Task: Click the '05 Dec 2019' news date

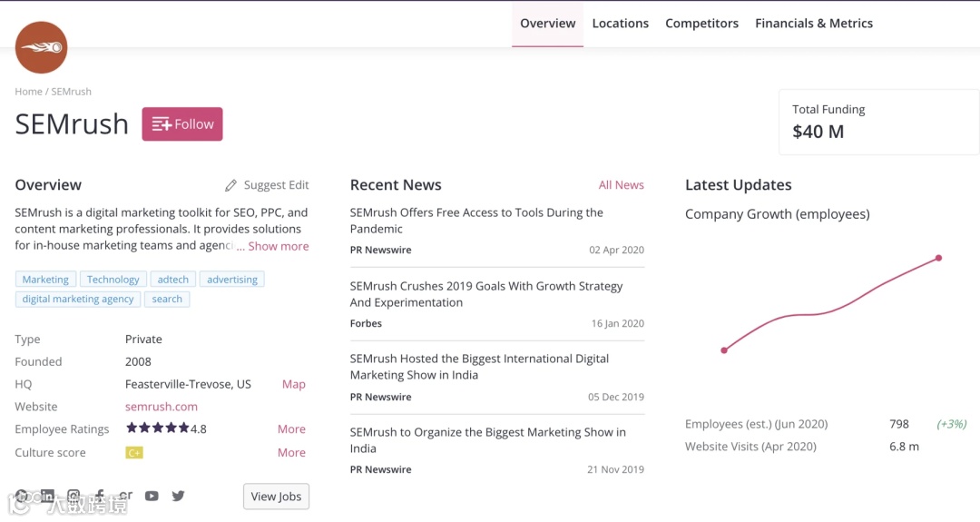Action: point(615,397)
